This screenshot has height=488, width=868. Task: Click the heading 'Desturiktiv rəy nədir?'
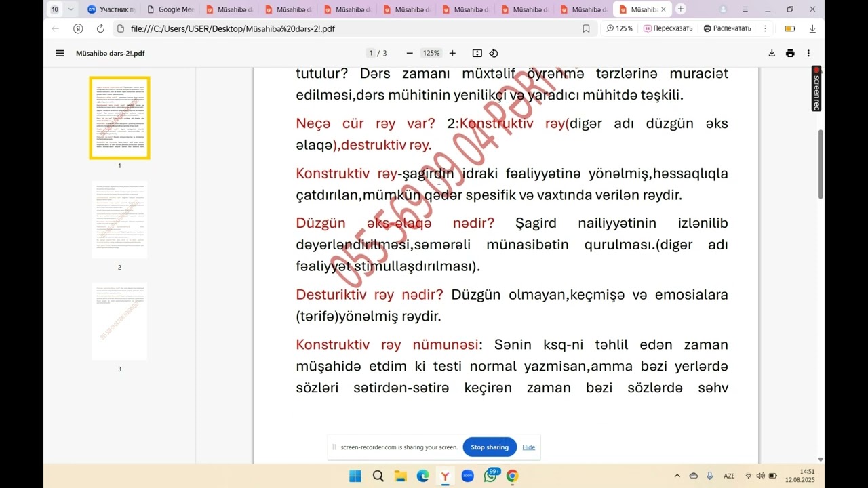pos(370,295)
